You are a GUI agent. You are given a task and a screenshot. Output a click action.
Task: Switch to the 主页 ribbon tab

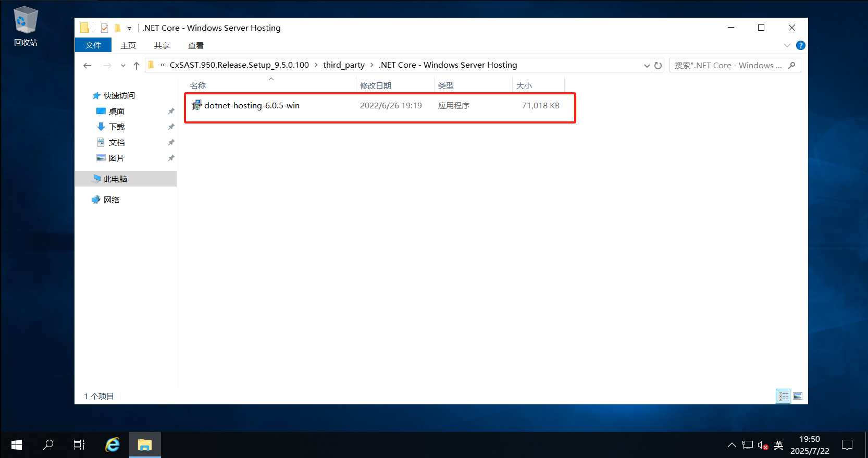coord(128,45)
